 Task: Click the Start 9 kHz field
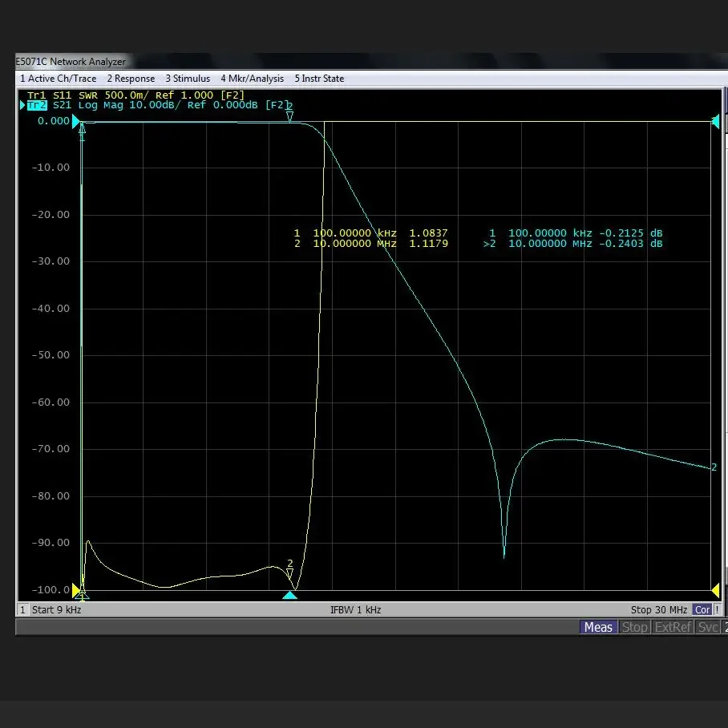(56, 610)
